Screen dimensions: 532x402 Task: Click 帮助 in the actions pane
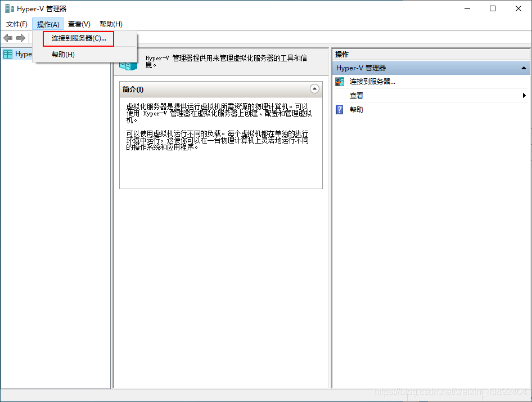point(356,110)
